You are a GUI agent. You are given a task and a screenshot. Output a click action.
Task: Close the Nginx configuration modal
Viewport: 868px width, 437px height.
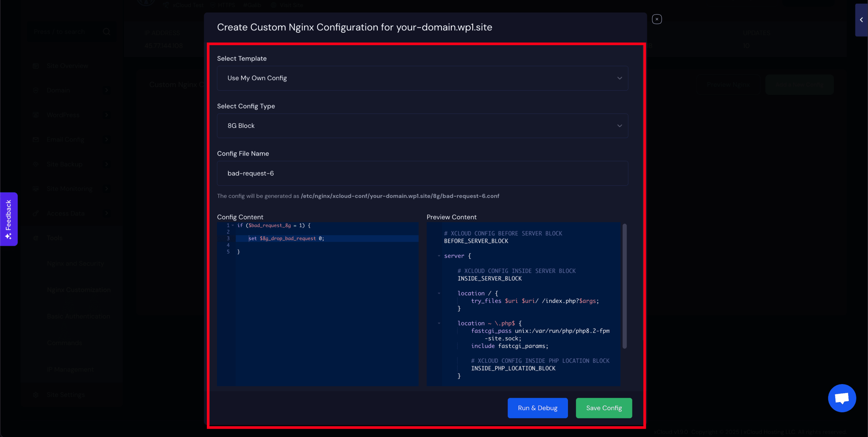tap(657, 19)
